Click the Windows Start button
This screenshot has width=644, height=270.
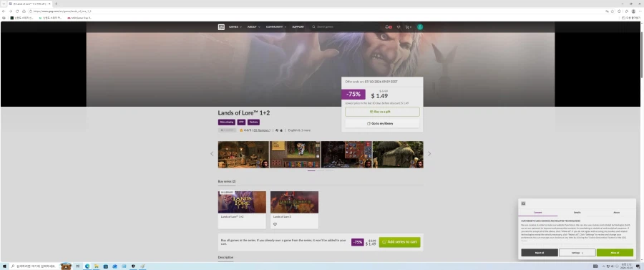4,266
